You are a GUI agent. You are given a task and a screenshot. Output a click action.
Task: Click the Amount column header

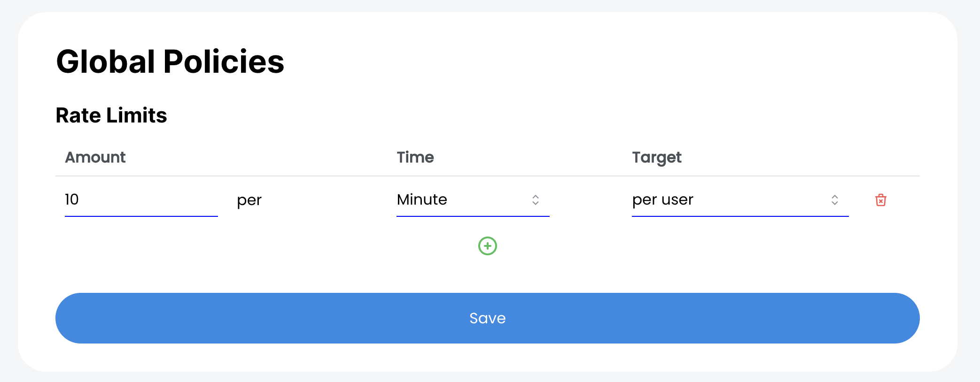point(95,157)
